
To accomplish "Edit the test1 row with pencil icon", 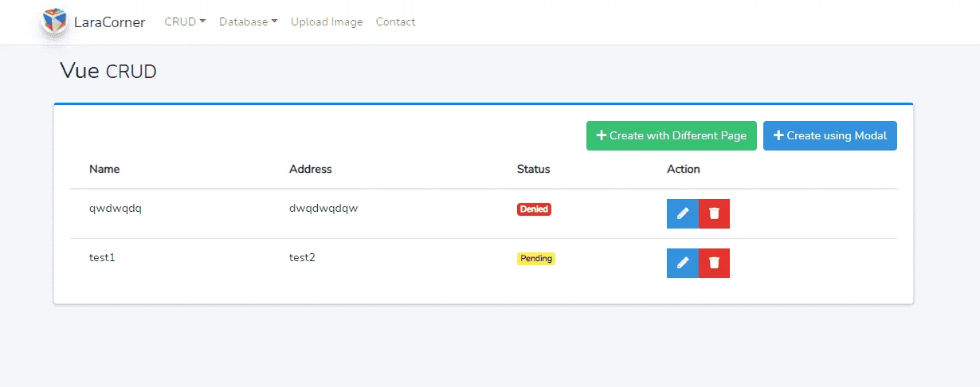I will (x=683, y=263).
